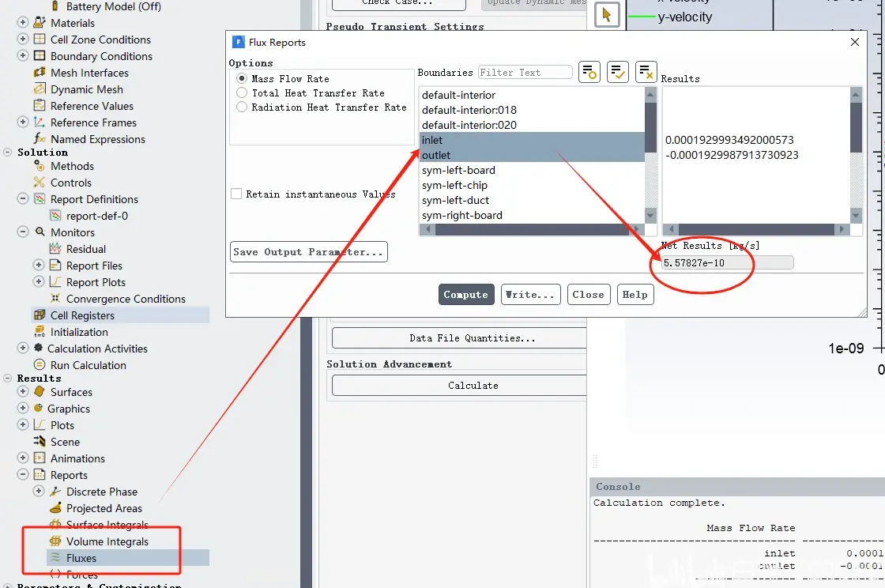Select the Radiation Heat Transfer Rate option
The image size is (885, 588).
pos(242,107)
